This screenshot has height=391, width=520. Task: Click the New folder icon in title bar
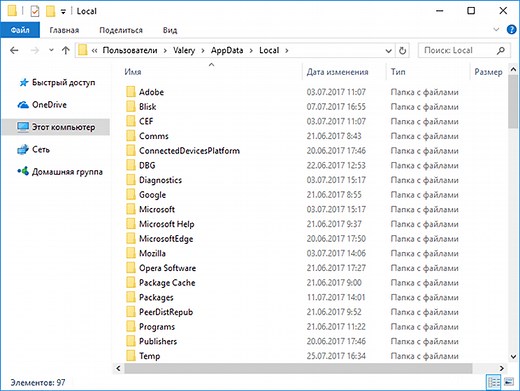[50, 11]
